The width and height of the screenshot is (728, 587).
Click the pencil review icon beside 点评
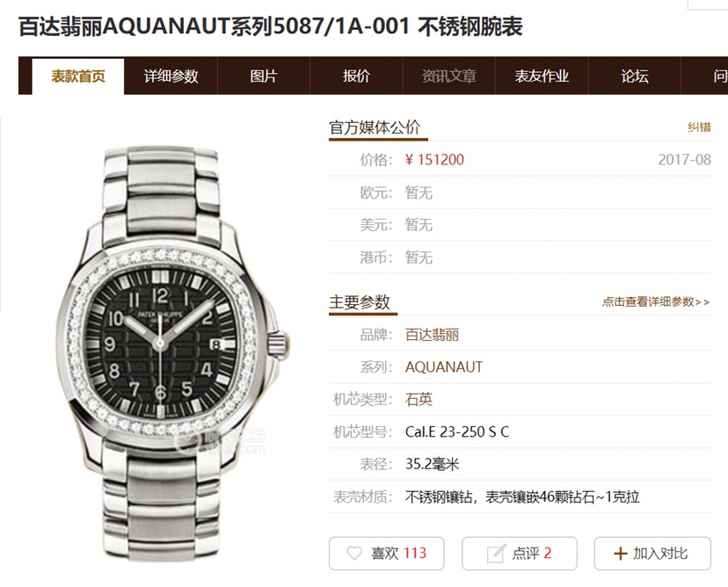coord(496,553)
